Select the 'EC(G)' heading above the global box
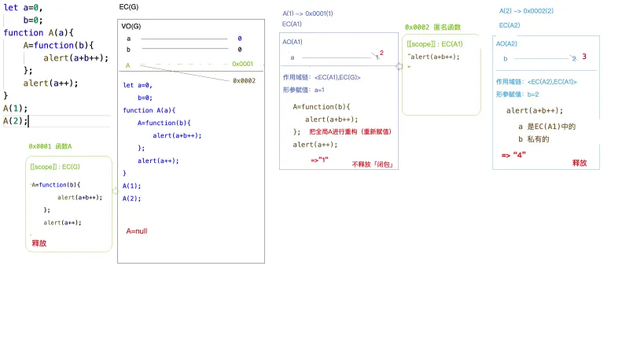Viewport: 644px width, 358px height. (128, 7)
